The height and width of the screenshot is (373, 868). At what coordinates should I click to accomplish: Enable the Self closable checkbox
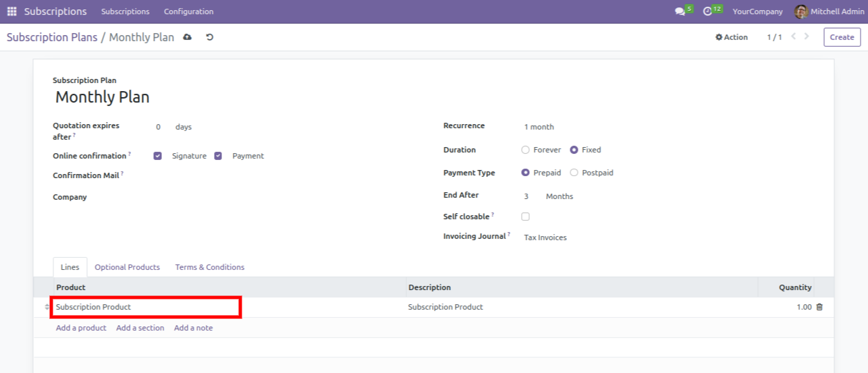pos(526,217)
